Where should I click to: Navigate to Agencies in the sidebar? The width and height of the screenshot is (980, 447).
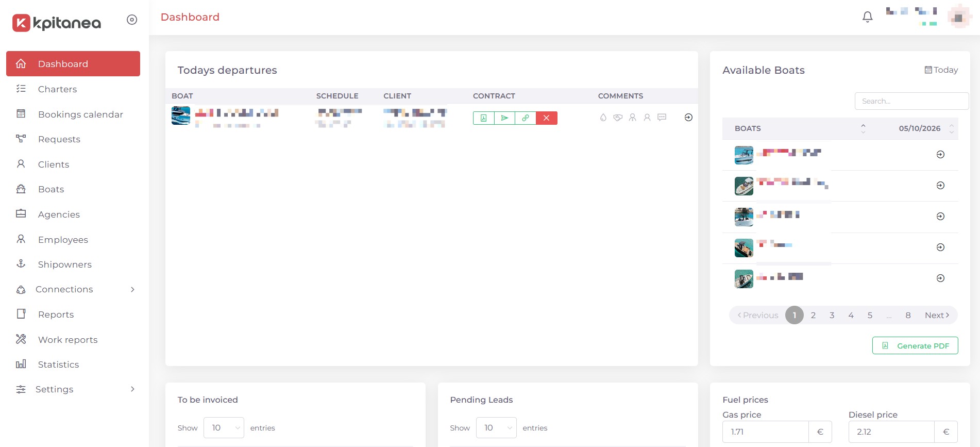(x=73, y=214)
